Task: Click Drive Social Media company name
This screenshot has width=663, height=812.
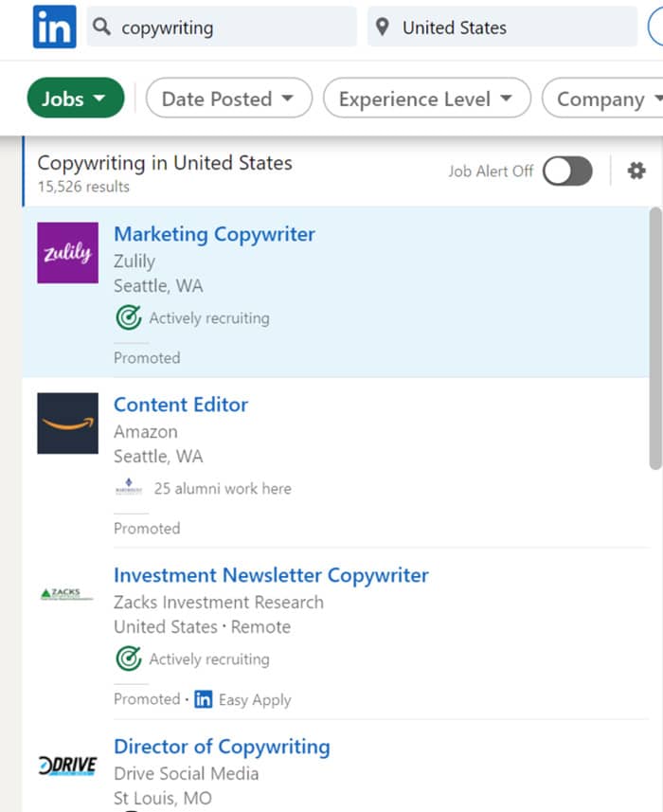Action: pyautogui.click(x=187, y=773)
